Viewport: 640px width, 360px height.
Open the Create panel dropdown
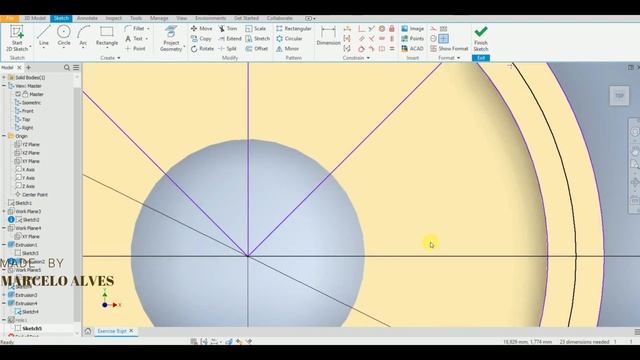(x=110, y=58)
